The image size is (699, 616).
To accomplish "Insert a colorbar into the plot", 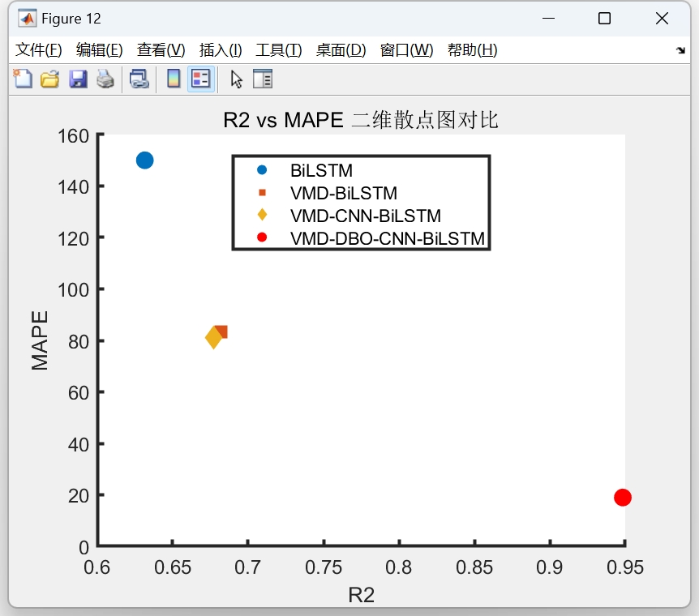I will coord(173,79).
